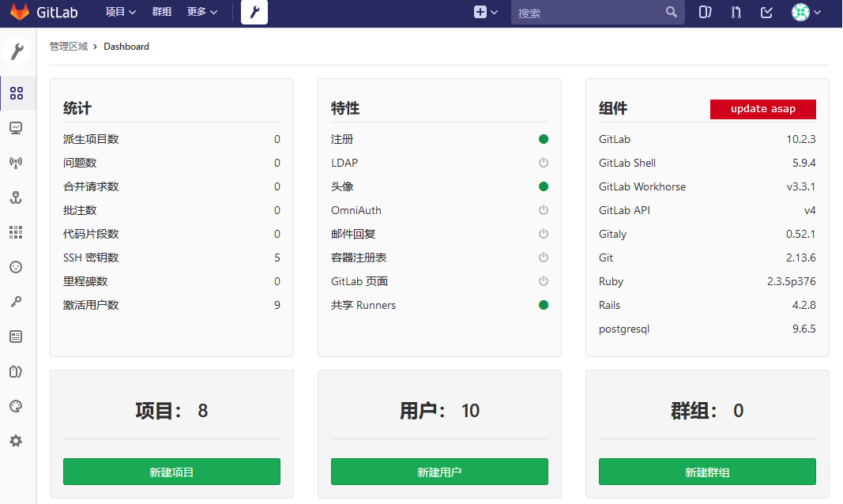Open the Abuse Reports face sidebar icon

pos(16,267)
